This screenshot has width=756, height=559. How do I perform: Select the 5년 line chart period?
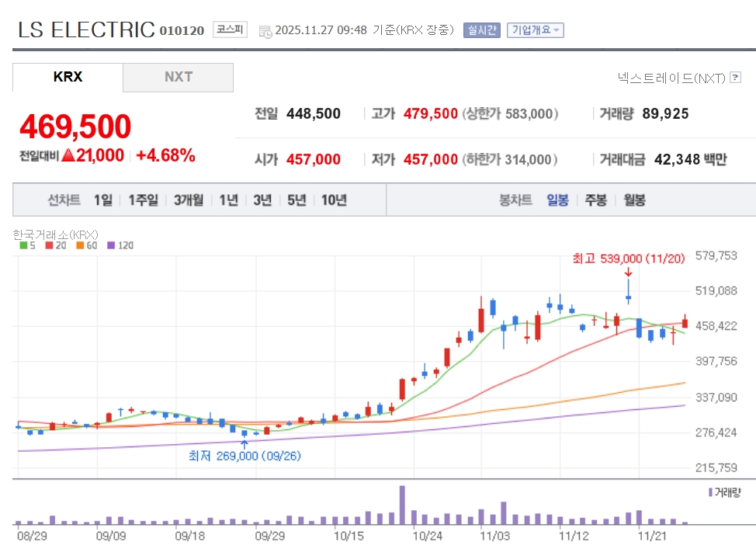(x=297, y=200)
